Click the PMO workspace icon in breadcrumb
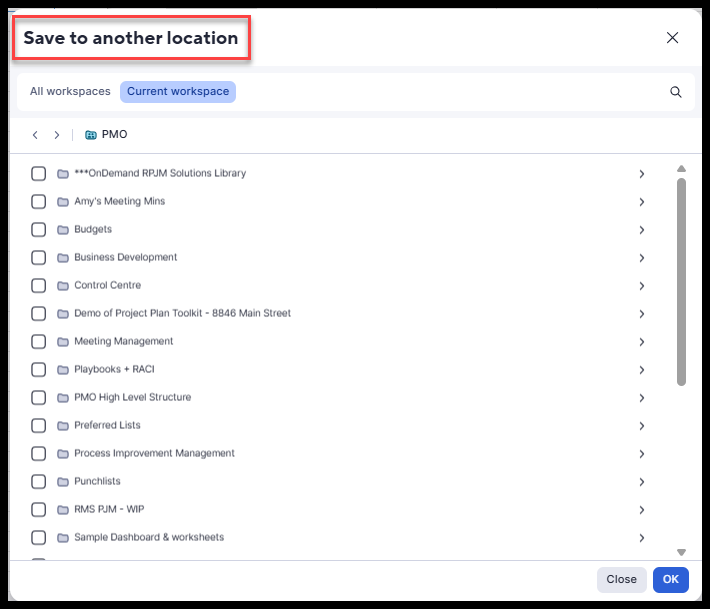The height and width of the screenshot is (609, 710). (x=91, y=135)
